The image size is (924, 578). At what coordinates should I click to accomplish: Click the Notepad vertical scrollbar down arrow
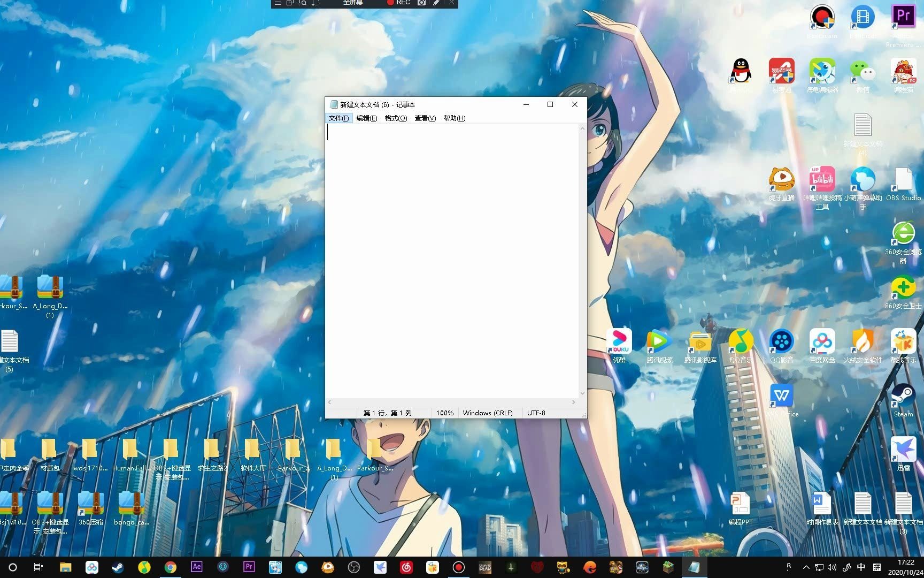click(x=582, y=393)
